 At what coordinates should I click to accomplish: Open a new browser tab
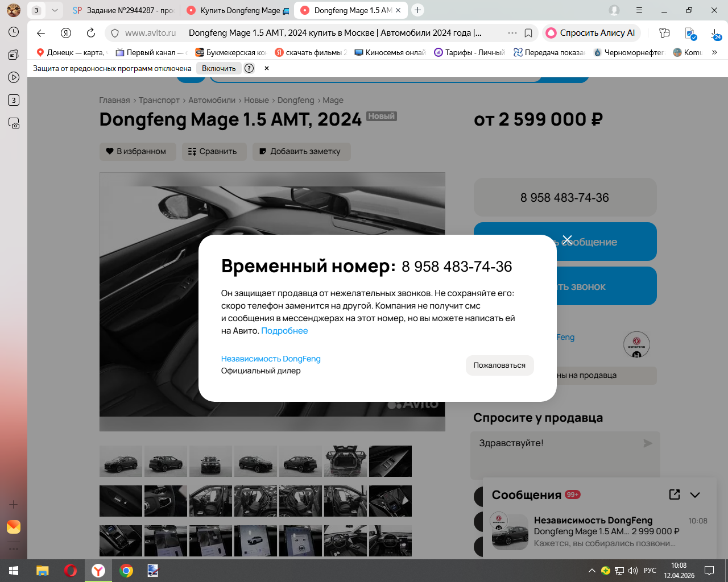(418, 10)
